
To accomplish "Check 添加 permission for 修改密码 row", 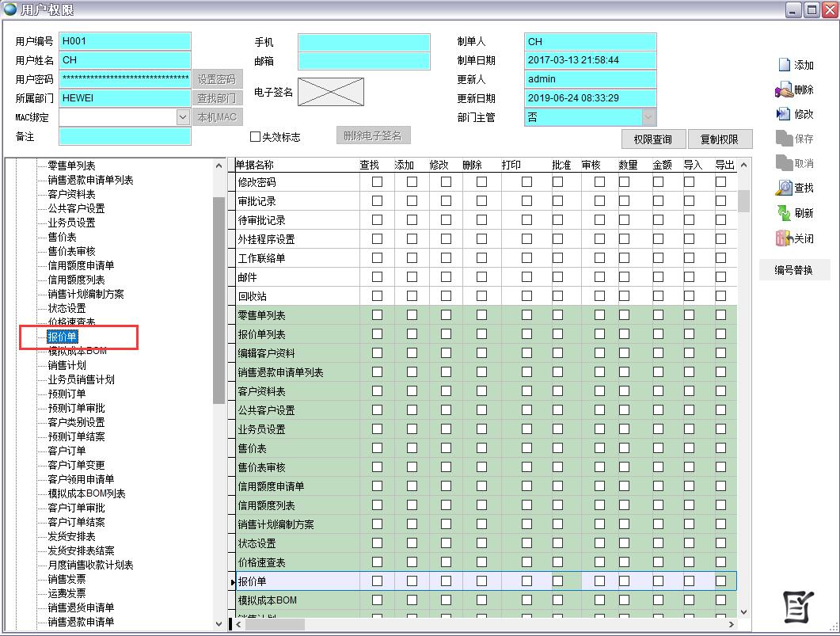I will click(x=412, y=182).
